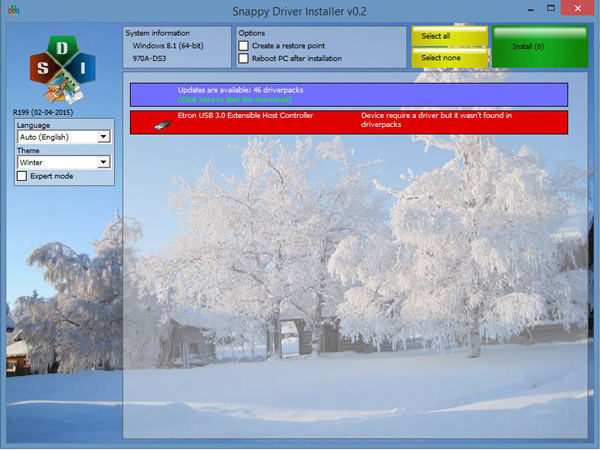Viewport: 600px width, 450px height.
Task: Click the Select none button
Action: click(x=450, y=58)
